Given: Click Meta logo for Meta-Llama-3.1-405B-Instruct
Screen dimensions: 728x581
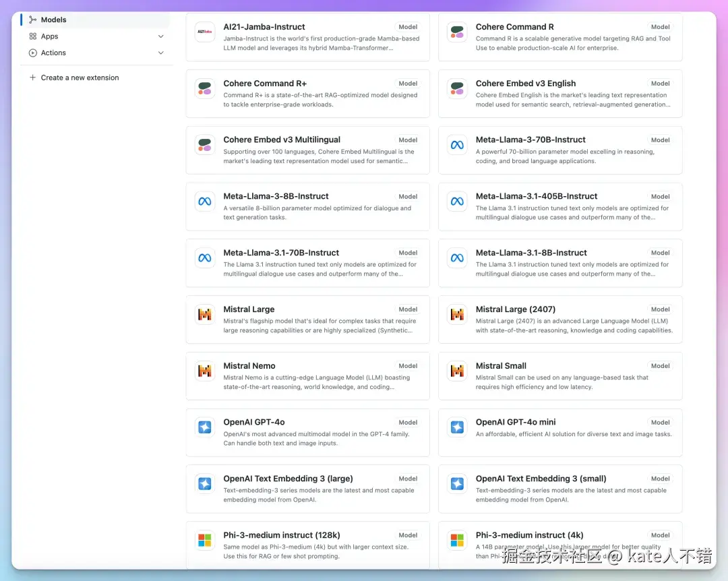Looking at the screenshot, I should (457, 201).
